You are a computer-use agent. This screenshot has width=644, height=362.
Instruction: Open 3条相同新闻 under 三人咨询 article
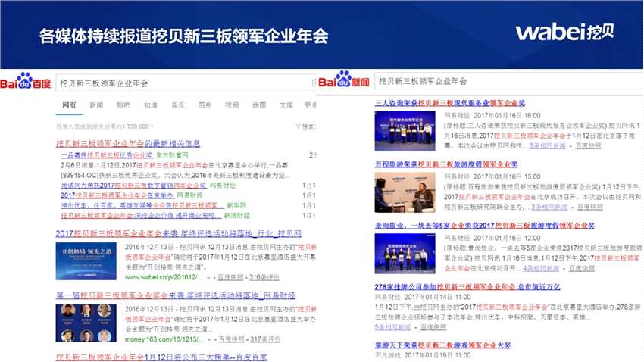547,145
